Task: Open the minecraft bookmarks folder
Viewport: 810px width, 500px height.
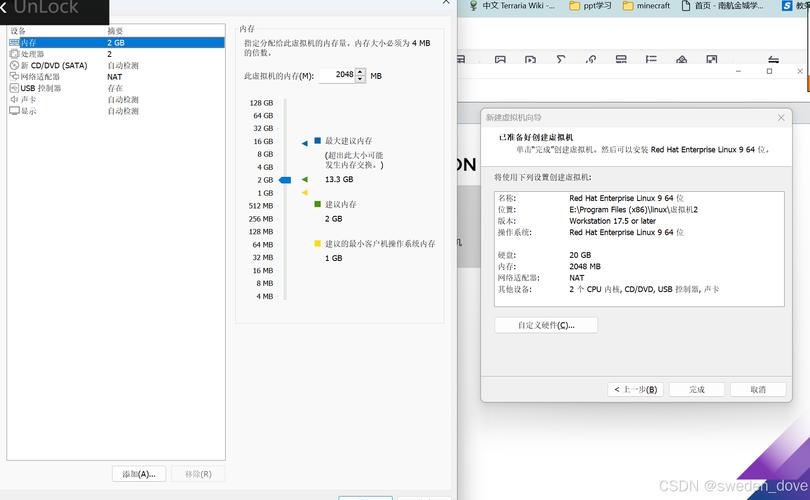Action: [x=646, y=6]
